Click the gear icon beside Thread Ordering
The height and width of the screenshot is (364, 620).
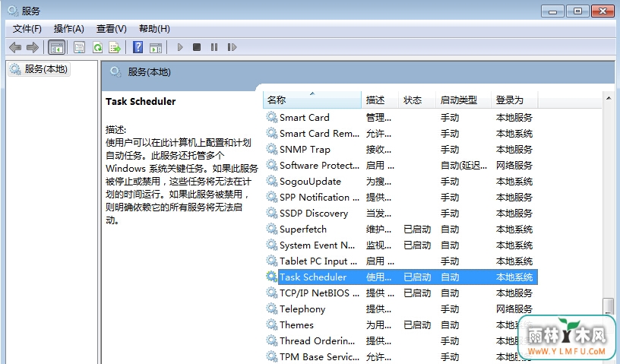click(272, 340)
